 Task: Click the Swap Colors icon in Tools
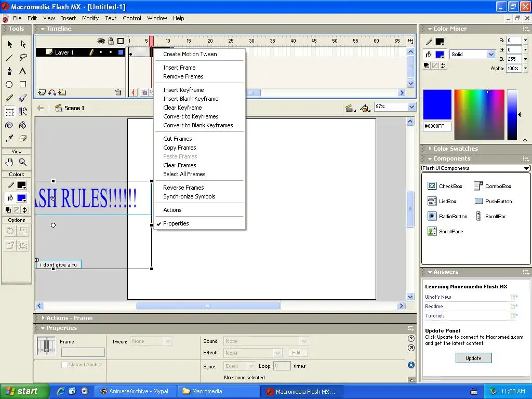click(x=25, y=210)
